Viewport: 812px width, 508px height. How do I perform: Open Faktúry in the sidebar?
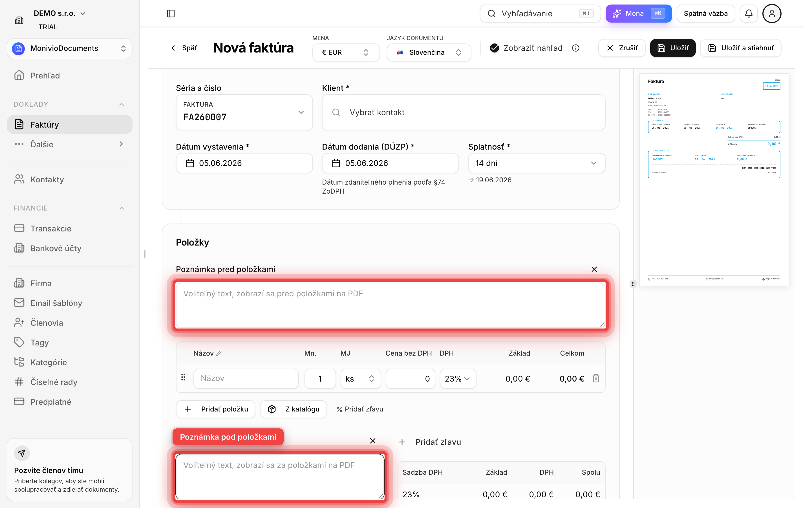click(x=69, y=125)
